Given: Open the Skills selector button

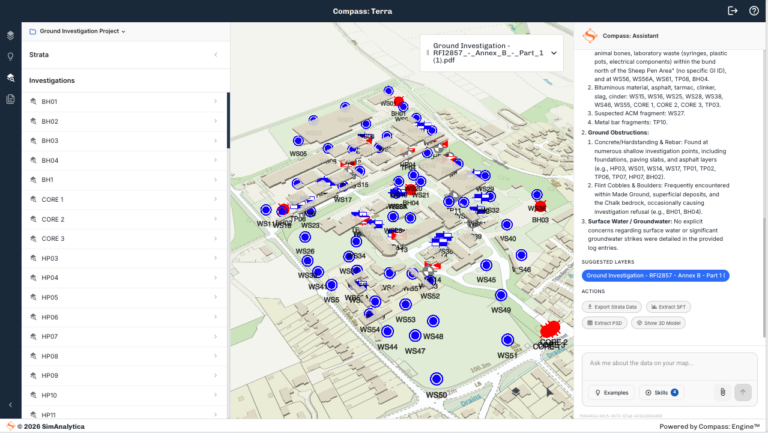Looking at the screenshot, I should coord(661,393).
